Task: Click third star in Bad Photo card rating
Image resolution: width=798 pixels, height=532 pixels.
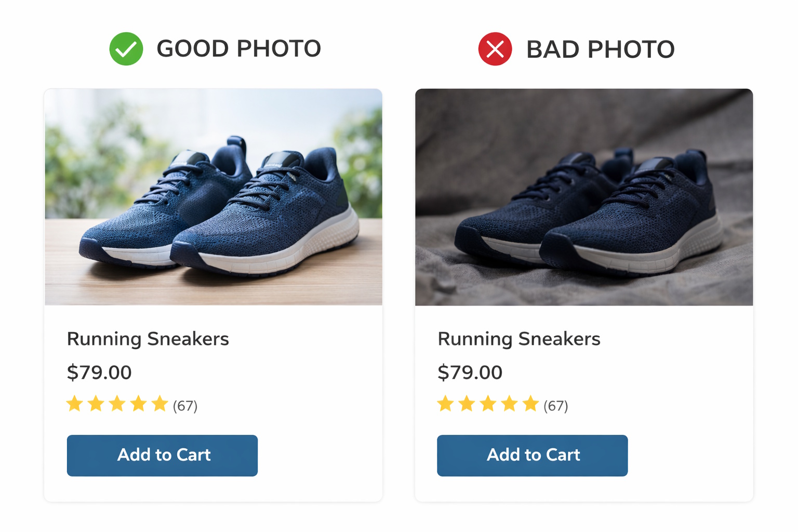Action: 488,404
